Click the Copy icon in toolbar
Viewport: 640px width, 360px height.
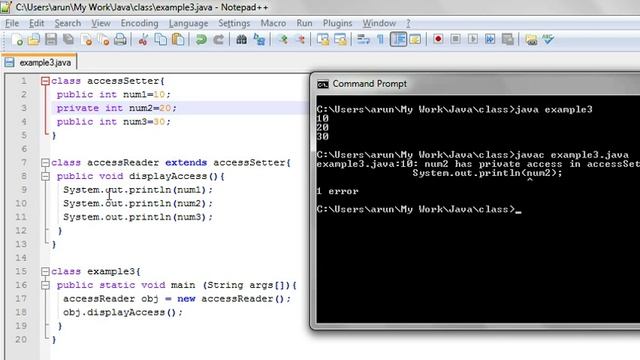(x=161, y=40)
